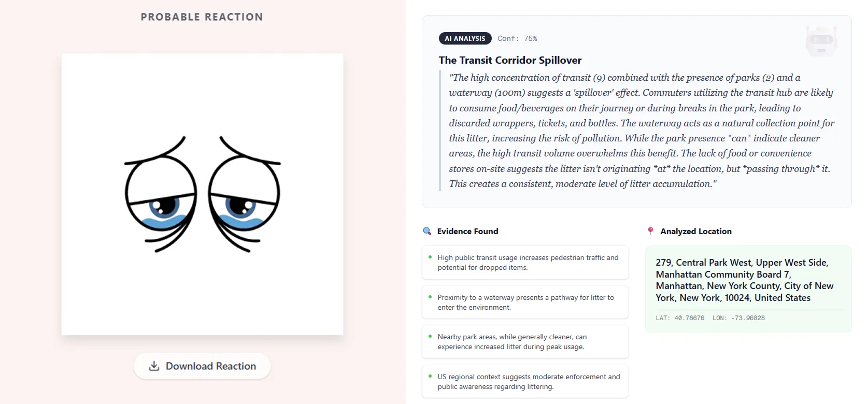Click the PROBABLE REACTION heading
Screen dimensions: 868x404
tap(202, 17)
